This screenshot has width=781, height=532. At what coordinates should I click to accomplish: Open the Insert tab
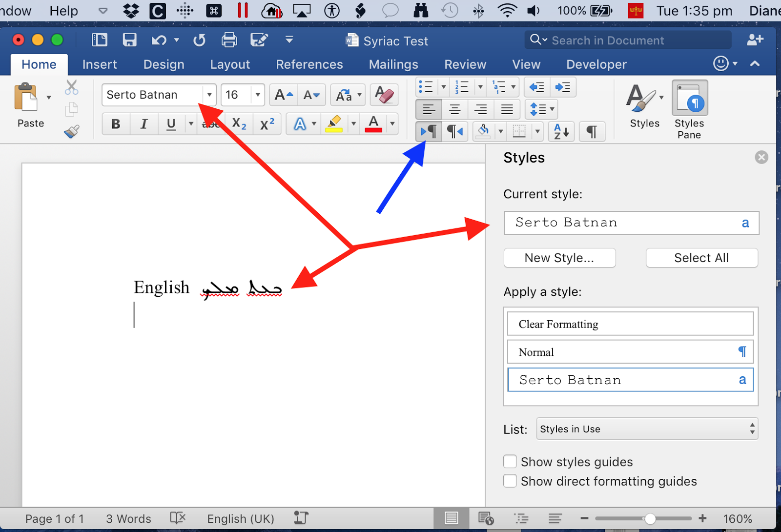pyautogui.click(x=100, y=64)
